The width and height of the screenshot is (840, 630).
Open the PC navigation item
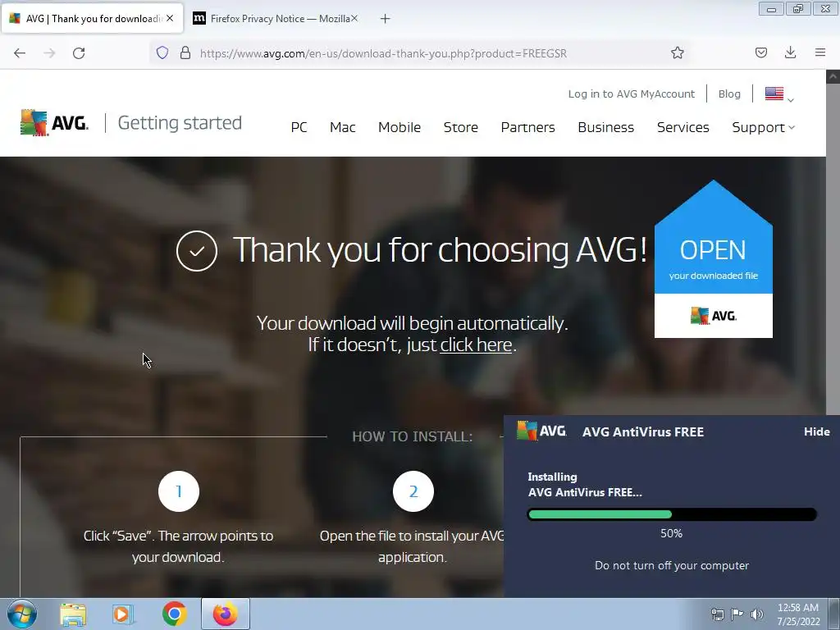coord(299,127)
